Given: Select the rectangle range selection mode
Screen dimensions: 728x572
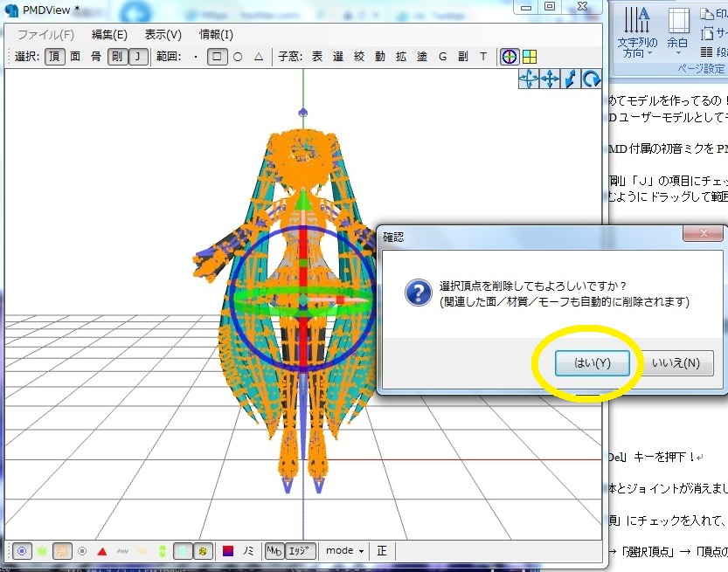Looking at the screenshot, I should click(x=217, y=57).
